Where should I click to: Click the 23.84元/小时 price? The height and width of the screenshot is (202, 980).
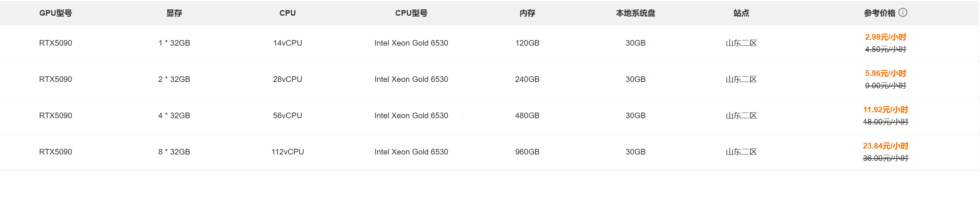886,146
